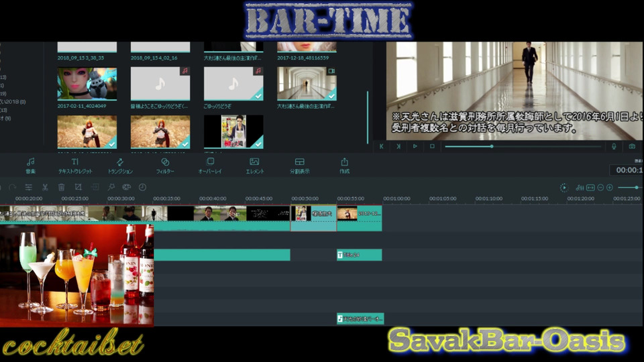Click the trash delete icon

(x=61, y=187)
